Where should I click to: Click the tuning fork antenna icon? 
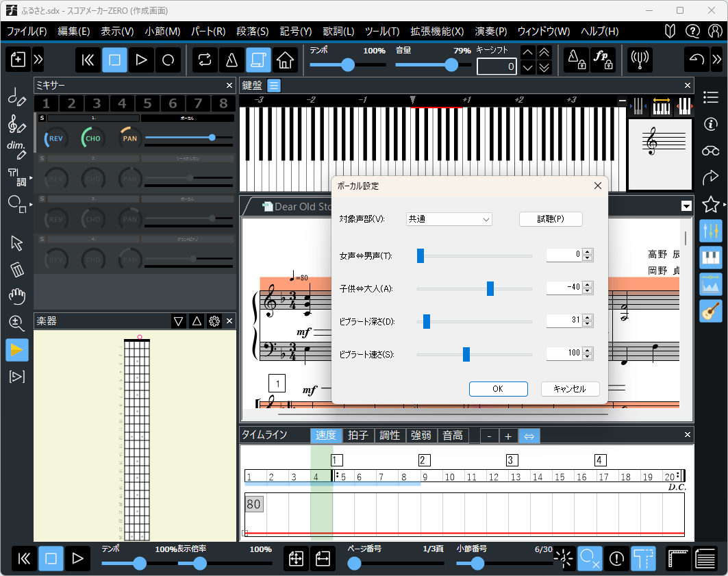click(x=640, y=60)
